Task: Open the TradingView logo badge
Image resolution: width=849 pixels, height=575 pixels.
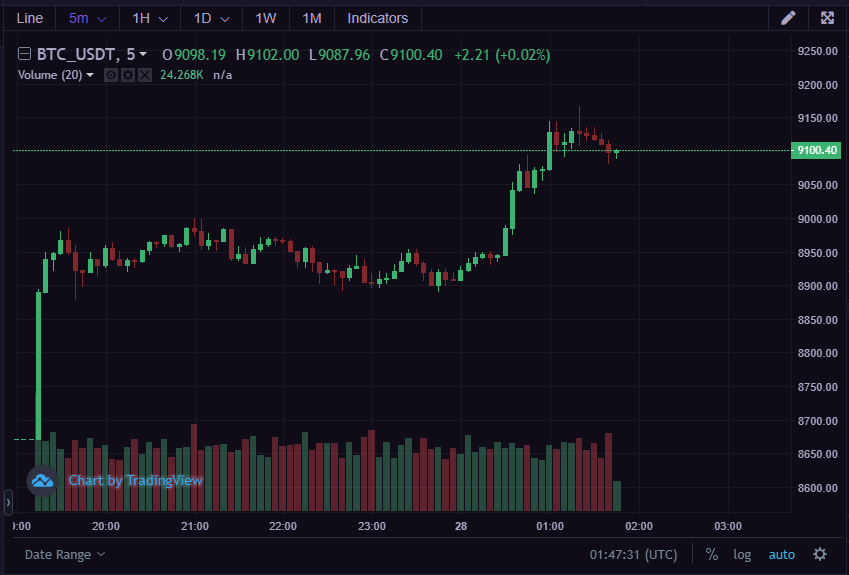Action: pos(42,480)
